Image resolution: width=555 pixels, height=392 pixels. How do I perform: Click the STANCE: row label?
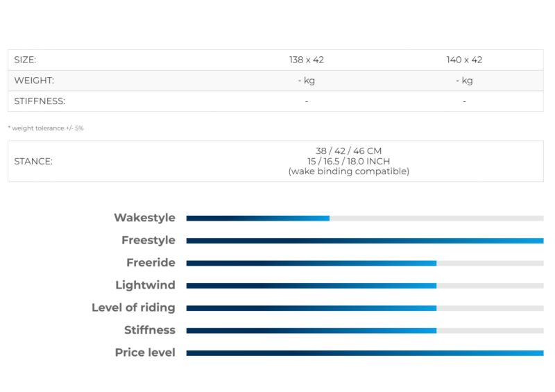(33, 162)
